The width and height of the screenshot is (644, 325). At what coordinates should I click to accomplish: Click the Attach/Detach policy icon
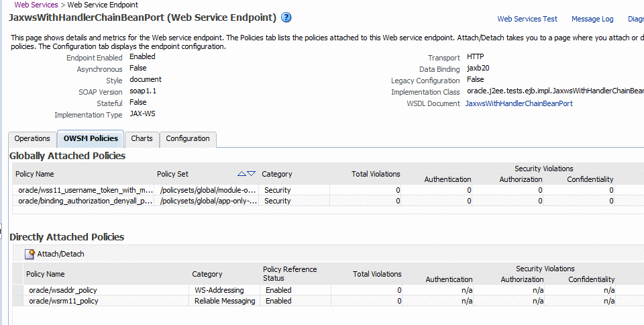coord(30,254)
